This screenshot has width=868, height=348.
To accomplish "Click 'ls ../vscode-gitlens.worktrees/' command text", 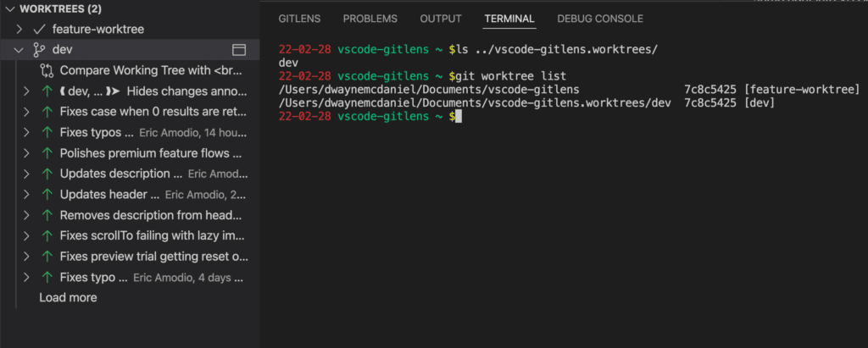I will click(556, 49).
